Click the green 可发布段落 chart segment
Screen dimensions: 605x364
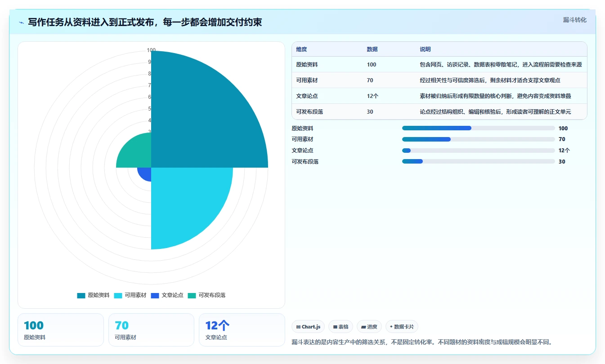(137, 153)
